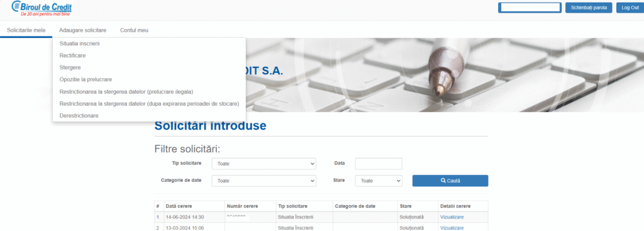The image size is (644, 231).
Task: Click the Schimbați parola button
Action: pyautogui.click(x=589, y=8)
